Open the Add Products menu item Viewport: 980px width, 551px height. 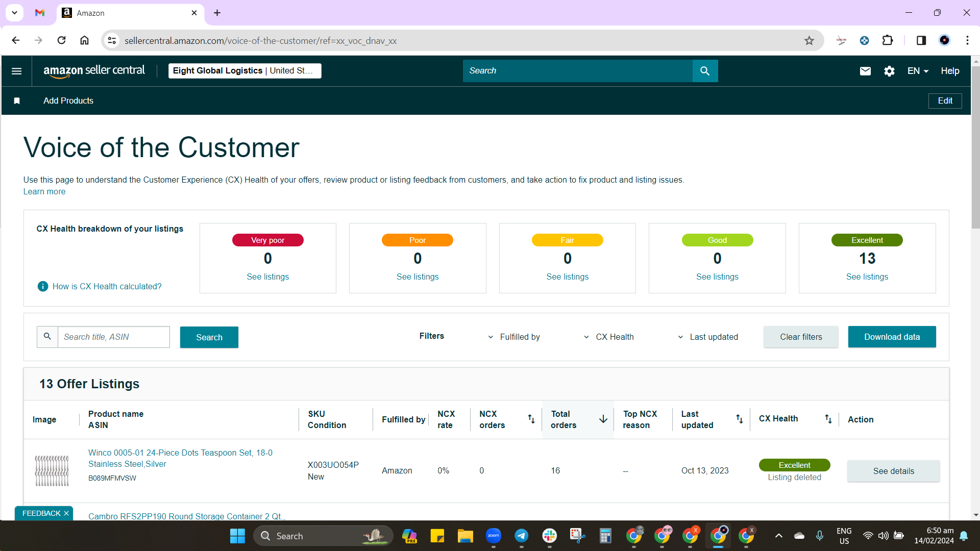(68, 101)
